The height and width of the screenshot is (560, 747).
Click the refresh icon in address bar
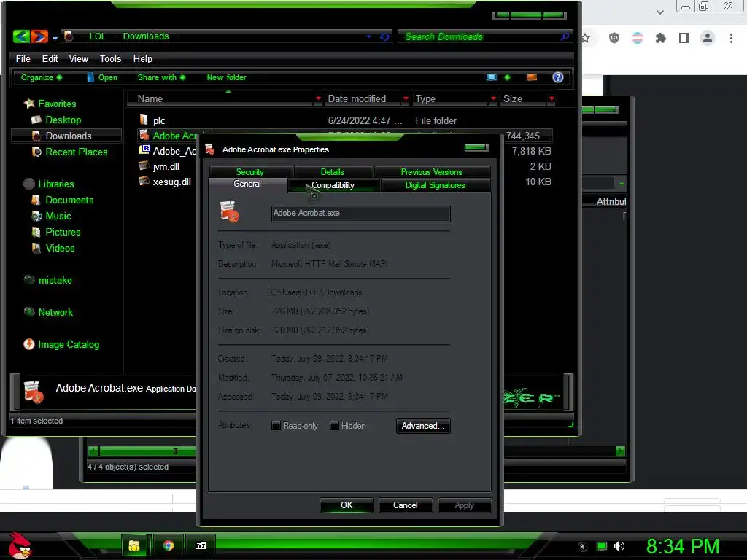coord(384,36)
